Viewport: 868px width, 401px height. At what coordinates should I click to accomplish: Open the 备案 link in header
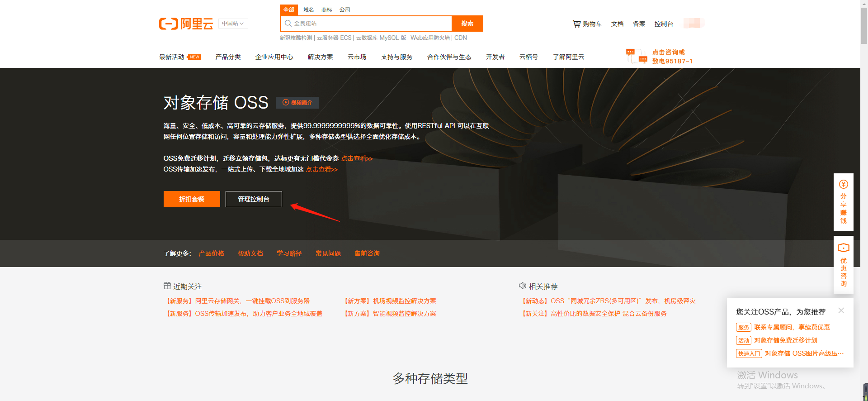coord(639,24)
